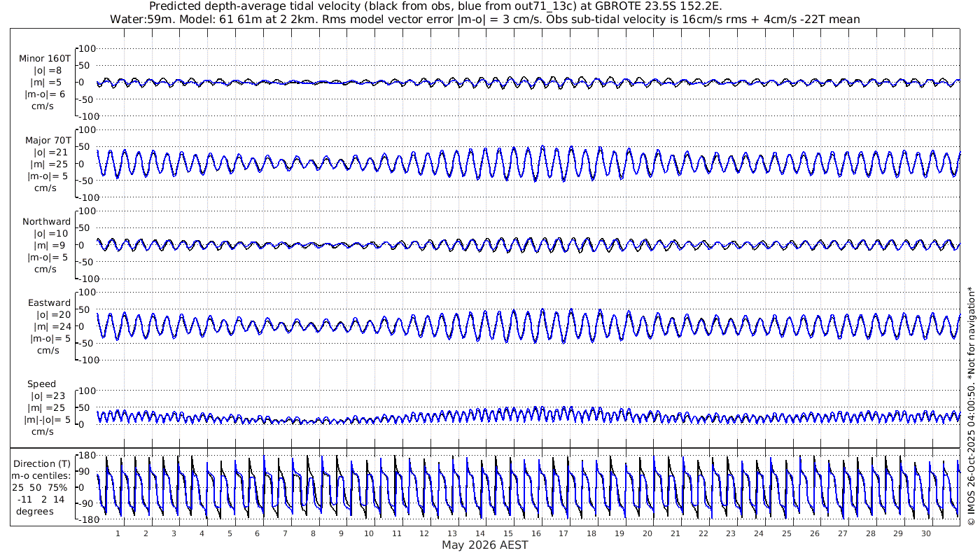
Task: Click the '100' tick of the Speed panel
Action: (x=86, y=391)
